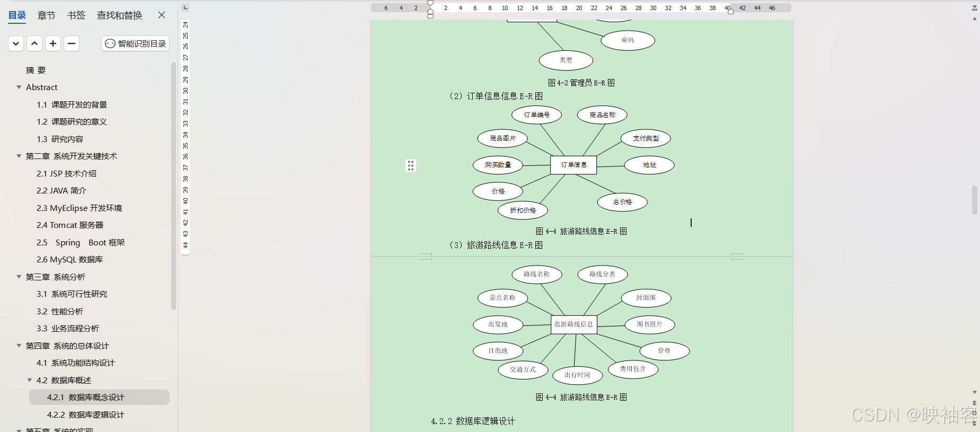Screen dimensions: 980x432
Task: Select 摘 要 in outline
Action: point(36,70)
